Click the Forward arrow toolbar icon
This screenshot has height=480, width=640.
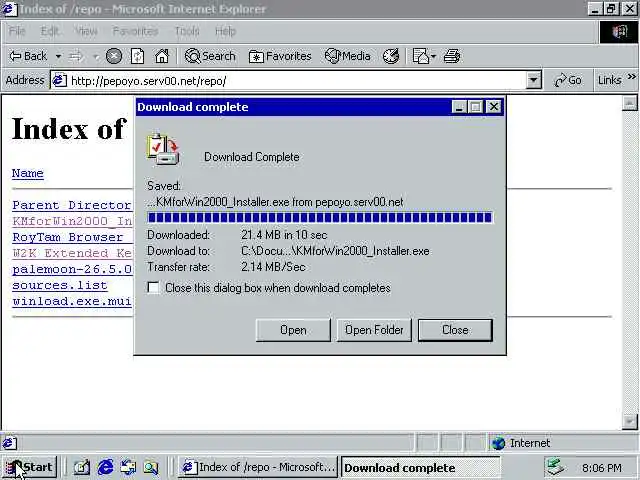pyautogui.click(x=76, y=56)
